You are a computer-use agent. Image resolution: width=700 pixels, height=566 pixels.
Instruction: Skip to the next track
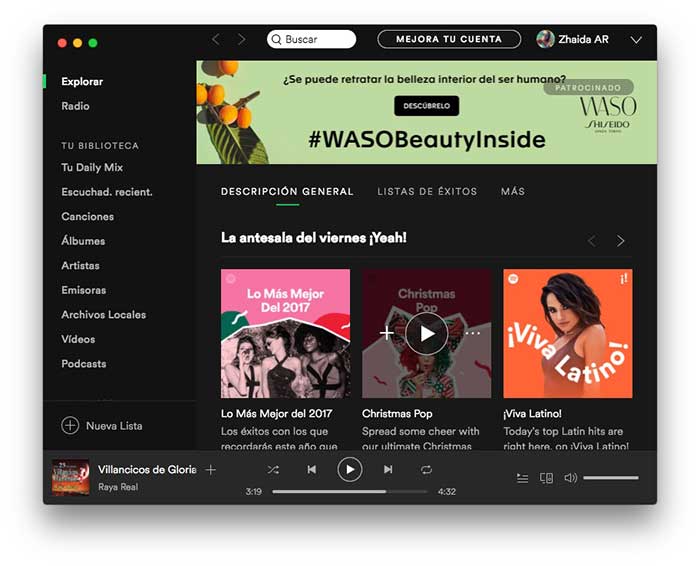pyautogui.click(x=388, y=470)
